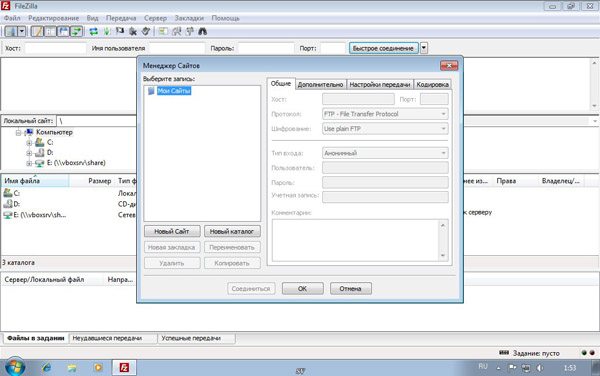Click the Переименовать button
Viewport: 600px width, 376px height.
click(232, 247)
